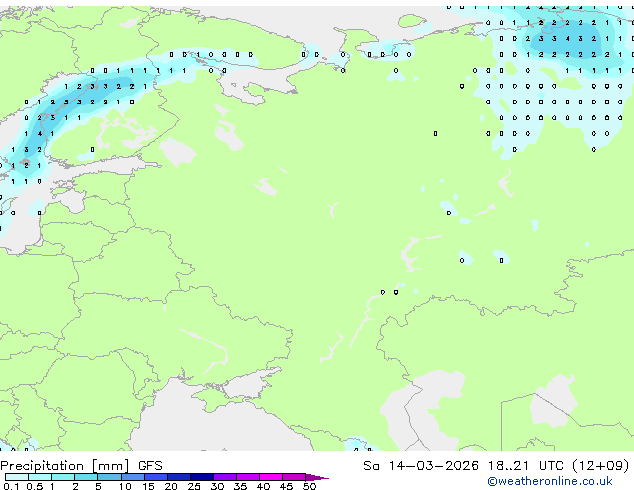This screenshot has height=490, width=634.
Task: Click the '18..21 UTC' time range text
Action: coord(526,466)
